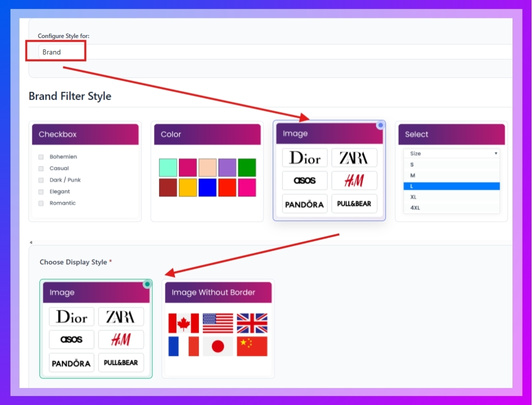Pick the magenta swatch in top row
Viewport: 532px width, 405px height.
(188, 168)
